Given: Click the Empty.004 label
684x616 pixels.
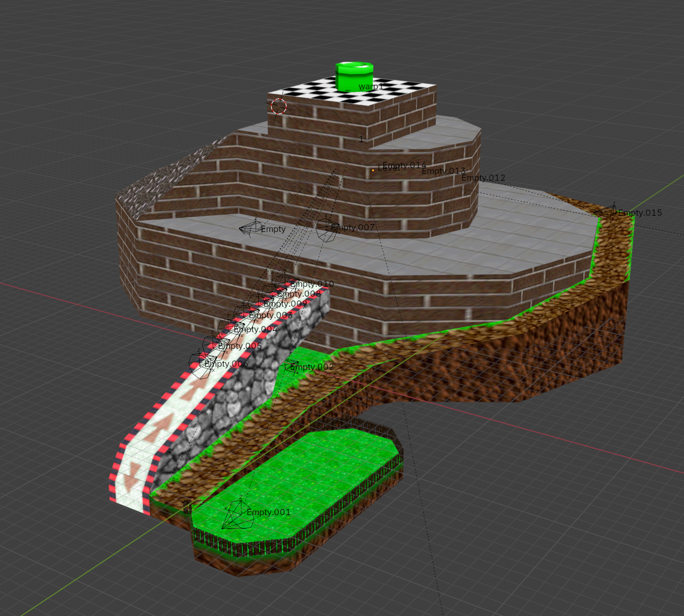Looking at the screenshot, I should click(256, 329).
